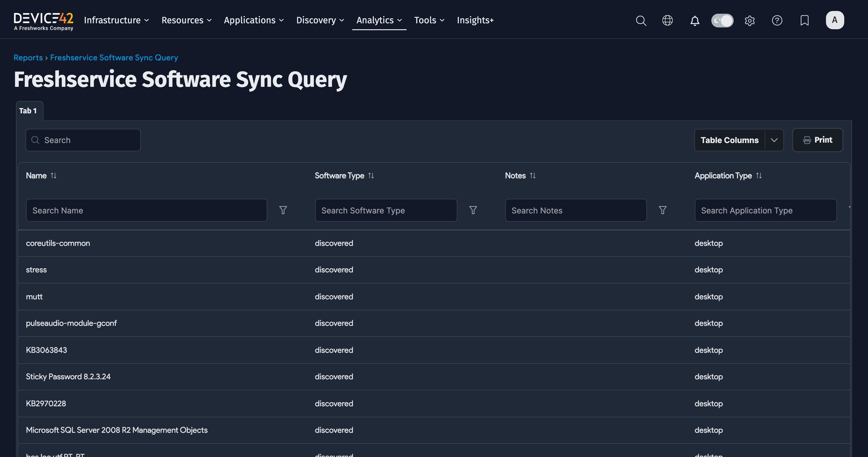
Task: Expand the Resources menu
Action: tap(187, 20)
